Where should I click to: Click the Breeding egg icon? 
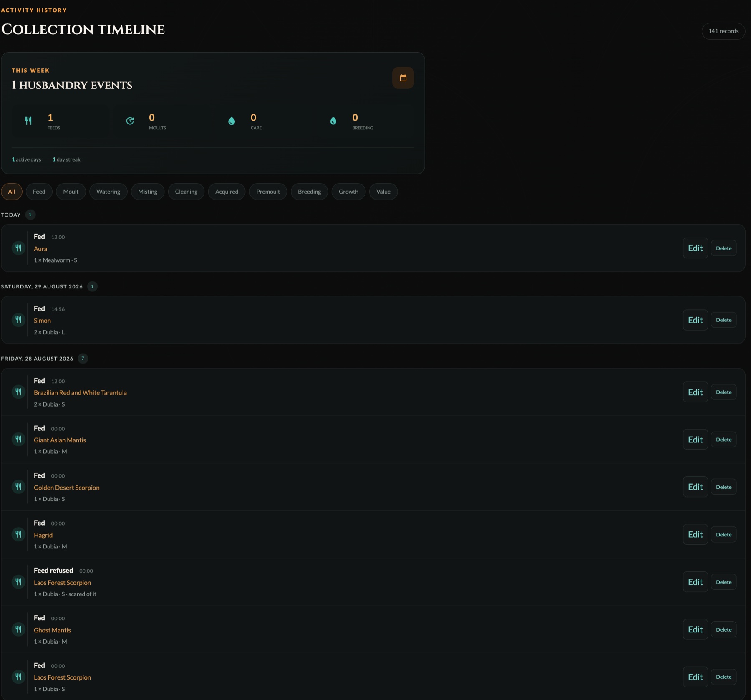pos(333,121)
